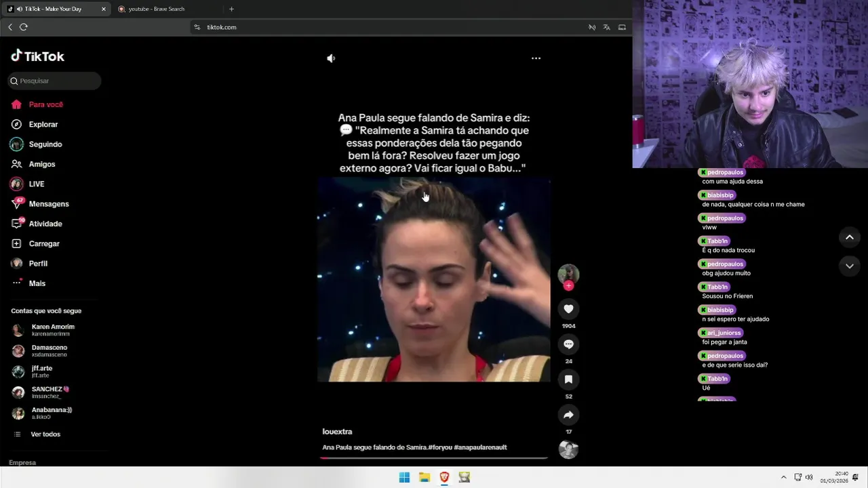The height and width of the screenshot is (488, 868).
Task: Click the TikTok logo
Action: (x=38, y=56)
